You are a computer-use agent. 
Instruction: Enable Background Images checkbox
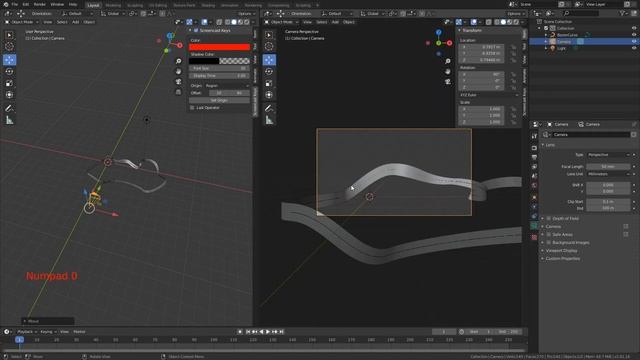549,243
